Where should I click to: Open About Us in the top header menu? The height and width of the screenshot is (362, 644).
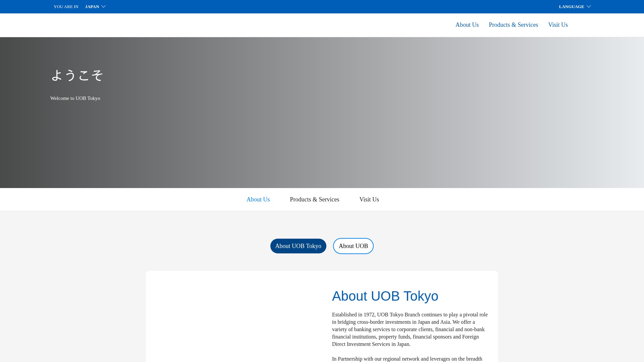467,25
